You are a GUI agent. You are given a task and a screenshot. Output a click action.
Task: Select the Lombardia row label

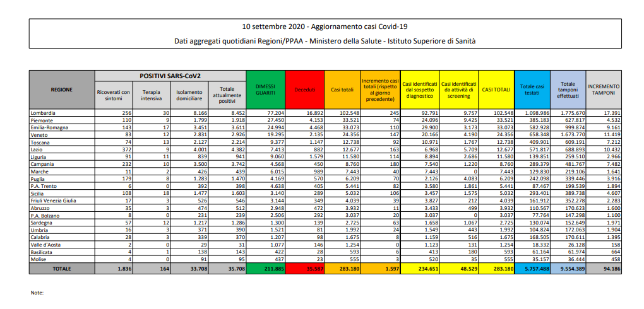[44, 113]
